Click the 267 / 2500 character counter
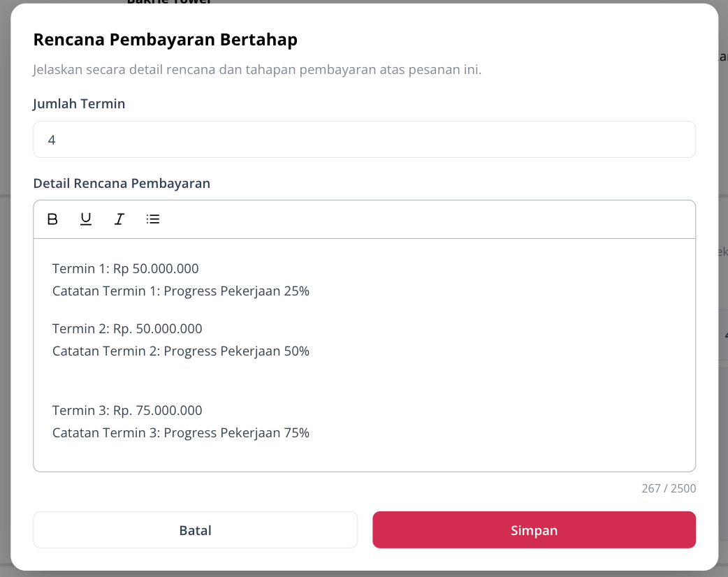728x577 pixels. coord(669,488)
